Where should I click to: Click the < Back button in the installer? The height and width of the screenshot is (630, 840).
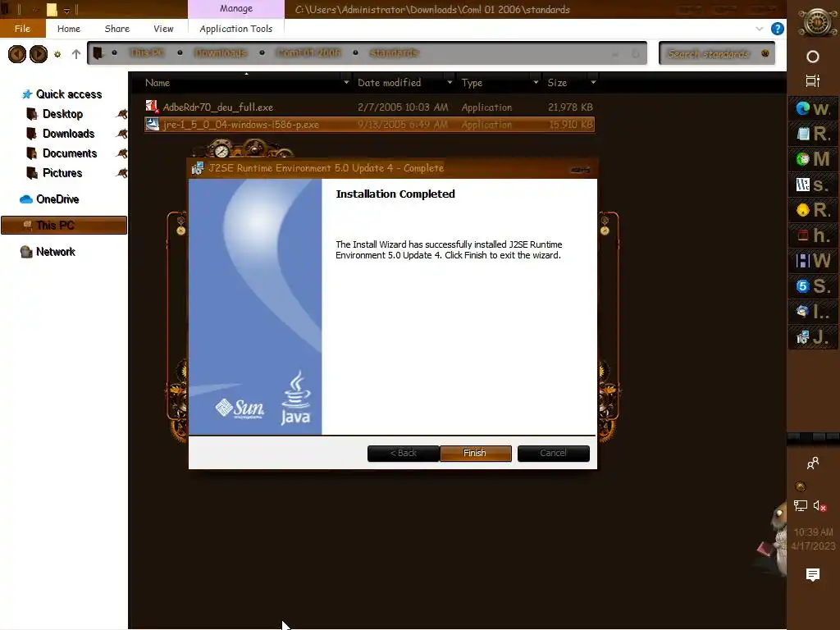pyautogui.click(x=404, y=453)
